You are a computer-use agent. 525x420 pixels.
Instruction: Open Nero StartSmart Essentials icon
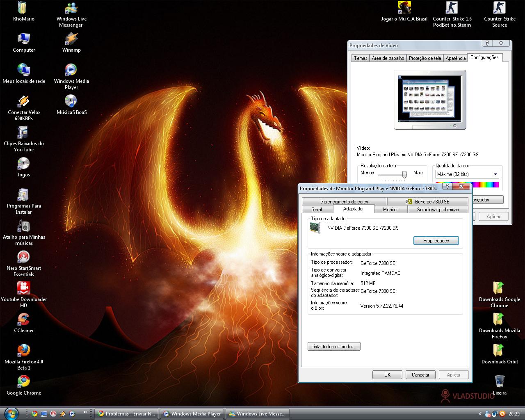click(x=24, y=257)
